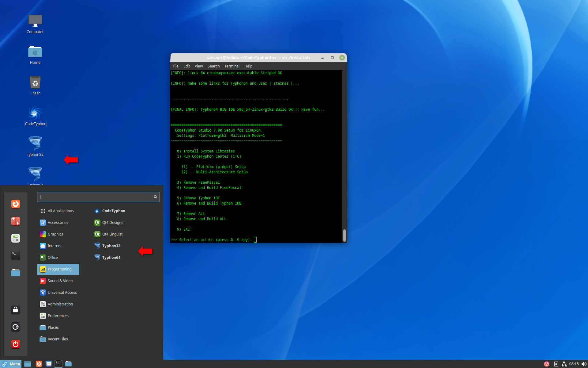Open mail client from the bottom panel
Screen dimensions: 588x368
(x=49, y=364)
